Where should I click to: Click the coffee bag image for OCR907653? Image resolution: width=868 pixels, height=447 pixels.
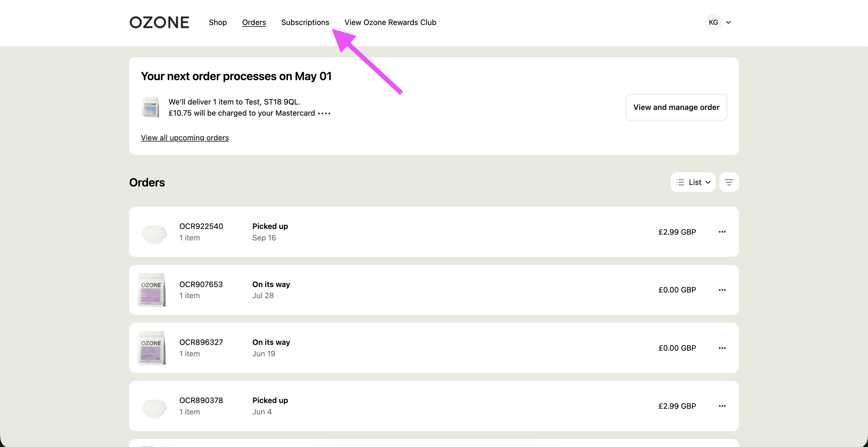[152, 290]
